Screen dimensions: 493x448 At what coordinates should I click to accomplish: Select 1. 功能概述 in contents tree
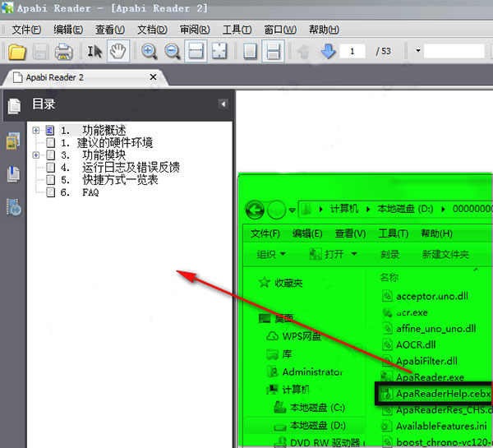point(94,130)
